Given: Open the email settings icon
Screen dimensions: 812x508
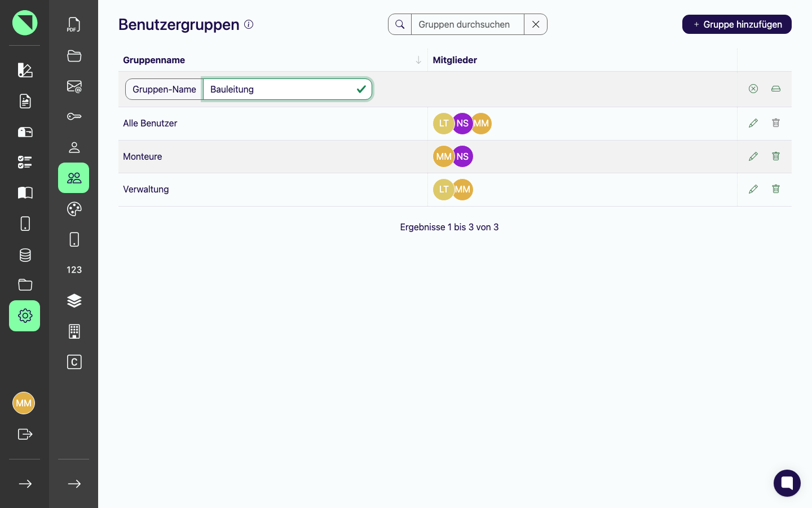Looking at the screenshot, I should pos(74,86).
